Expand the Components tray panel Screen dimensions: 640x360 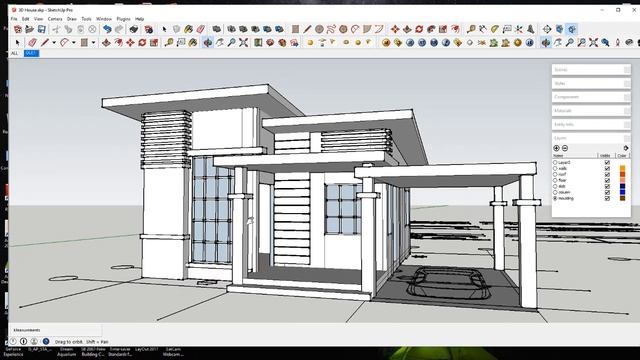pyautogui.click(x=591, y=97)
